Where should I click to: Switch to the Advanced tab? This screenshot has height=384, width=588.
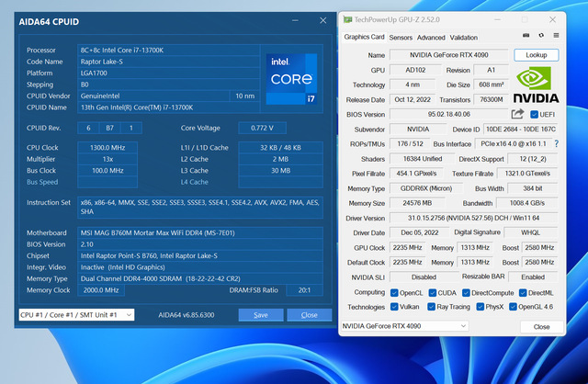tap(431, 38)
